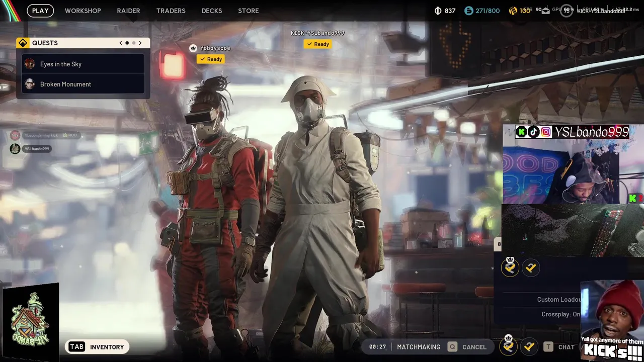Click the circular level 75 badge

[567, 11]
